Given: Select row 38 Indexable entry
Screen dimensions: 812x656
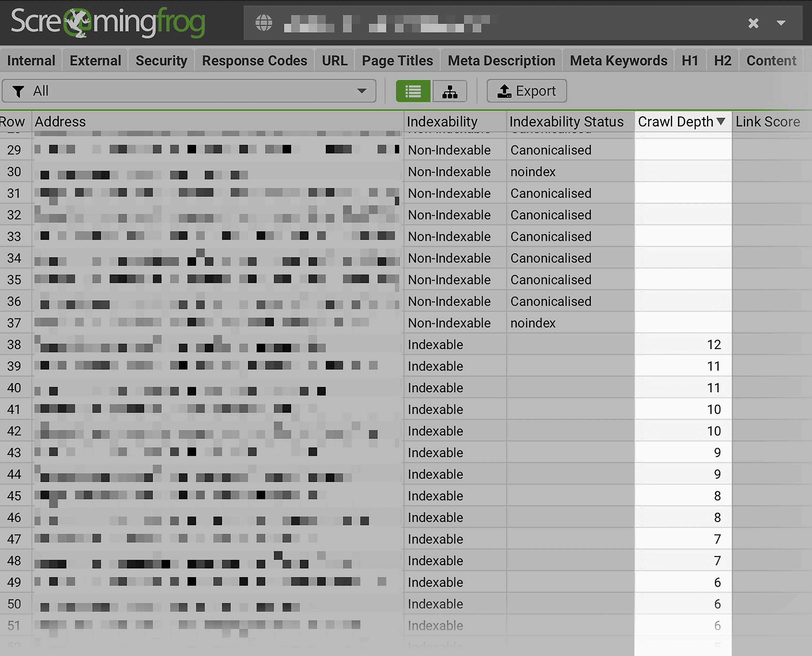Looking at the screenshot, I should click(435, 344).
